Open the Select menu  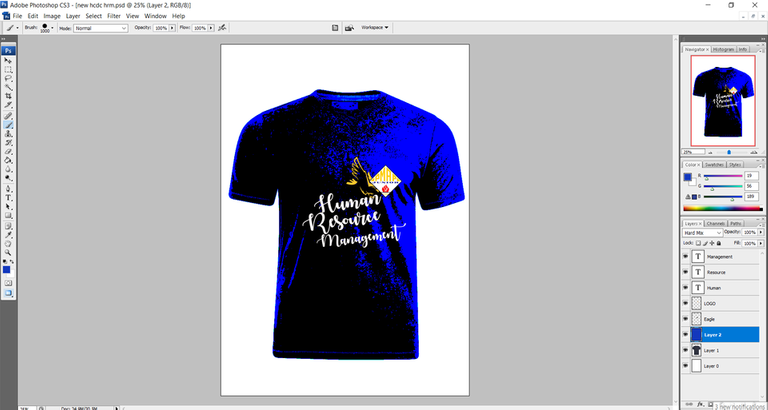click(x=94, y=16)
